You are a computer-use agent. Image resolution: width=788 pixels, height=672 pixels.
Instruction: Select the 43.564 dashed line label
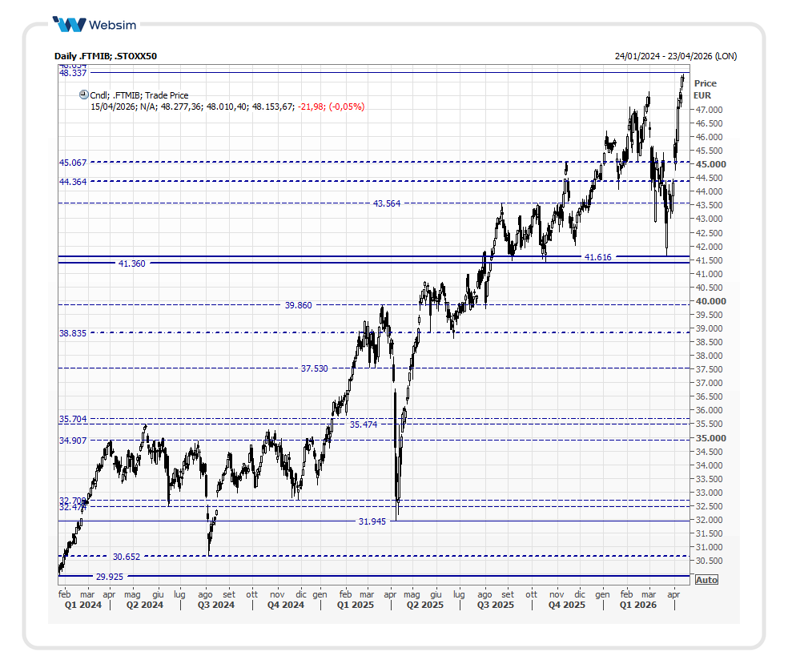(x=386, y=203)
